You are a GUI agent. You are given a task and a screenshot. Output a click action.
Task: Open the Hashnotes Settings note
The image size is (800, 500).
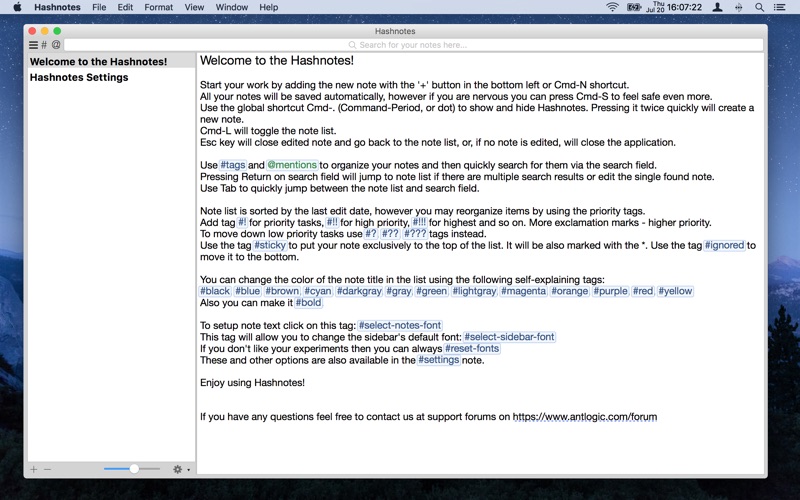click(x=111, y=78)
